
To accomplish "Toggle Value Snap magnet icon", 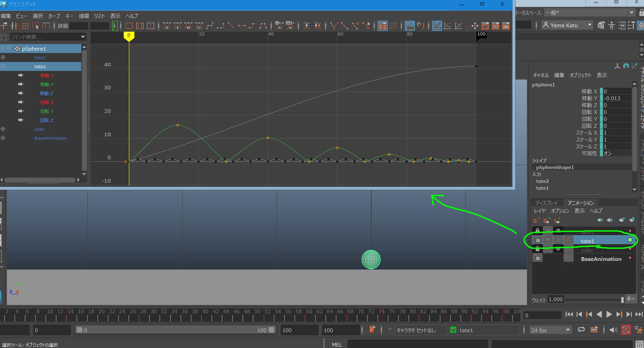I will 420,26.
